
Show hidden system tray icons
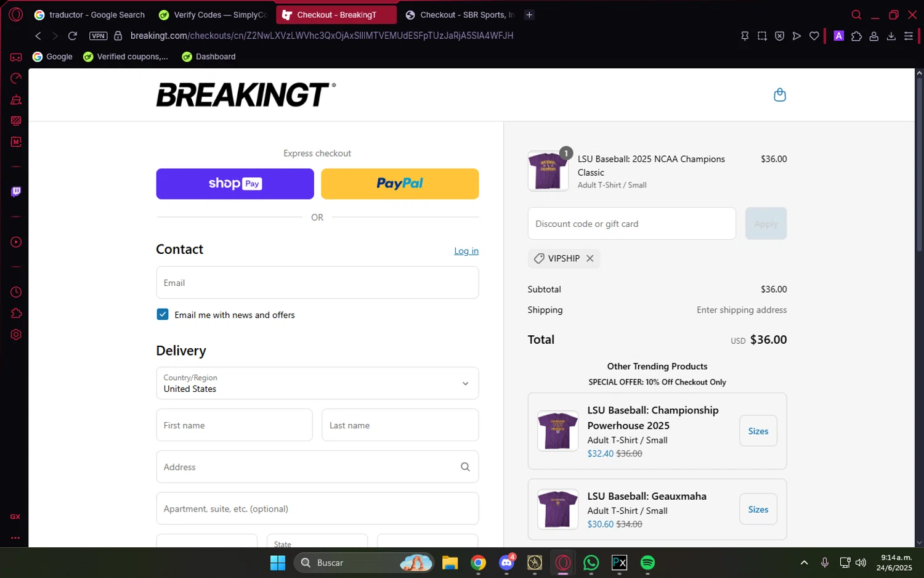click(x=804, y=563)
